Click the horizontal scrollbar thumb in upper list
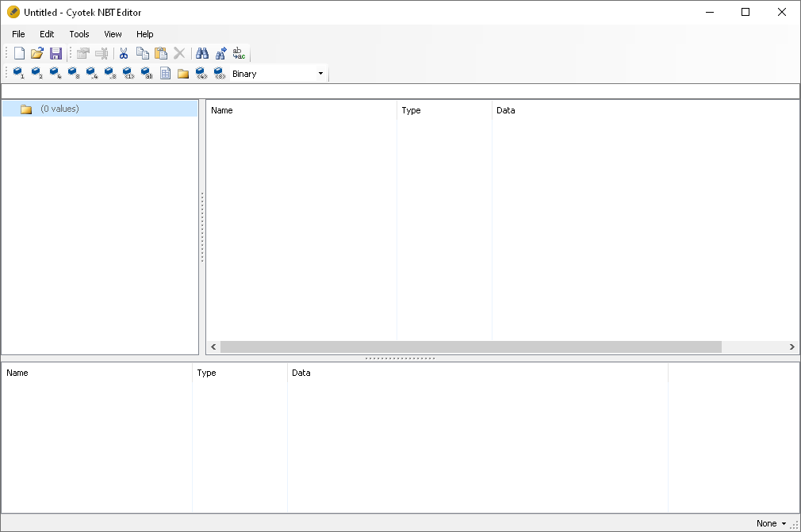801x532 pixels. [471, 347]
